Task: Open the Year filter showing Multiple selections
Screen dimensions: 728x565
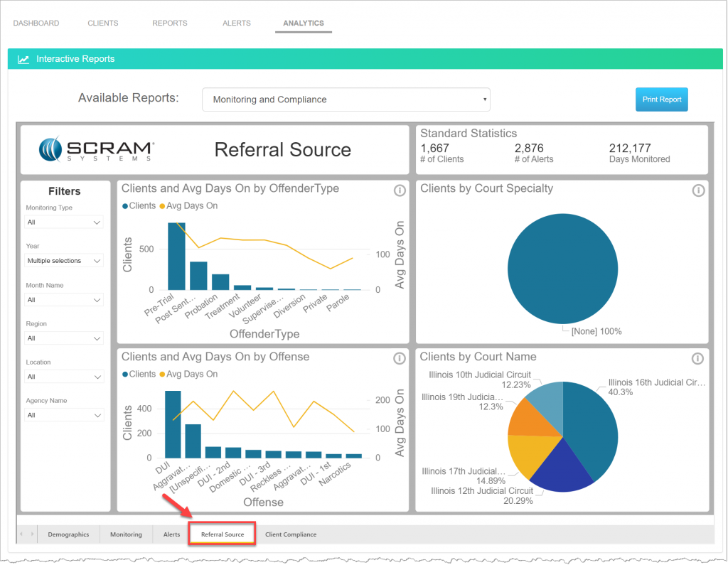Action: tap(63, 261)
